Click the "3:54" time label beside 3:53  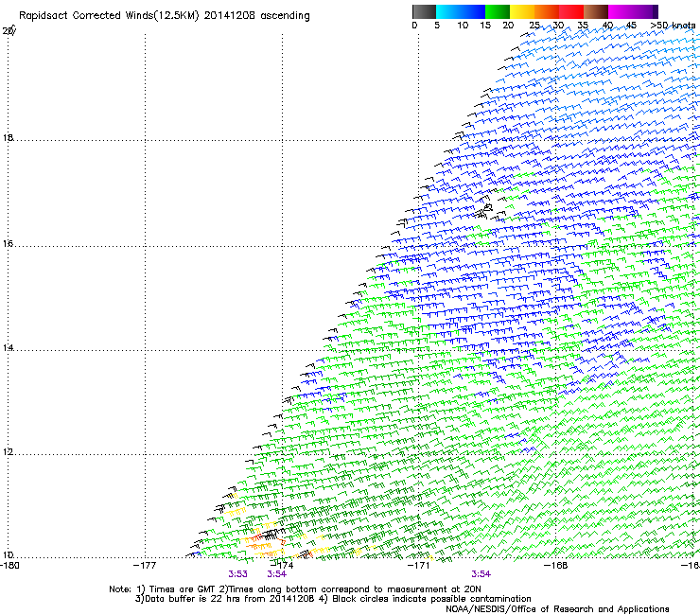277,574
